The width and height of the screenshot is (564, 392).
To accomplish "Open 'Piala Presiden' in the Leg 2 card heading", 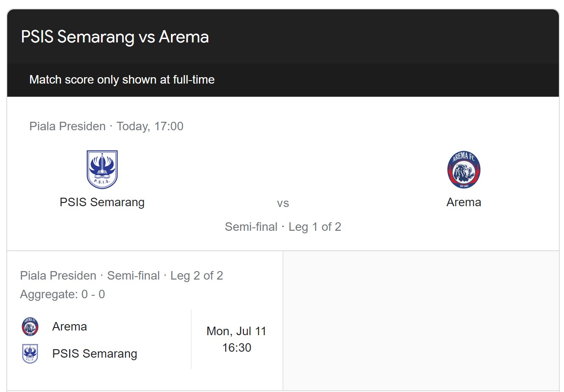I will [58, 276].
